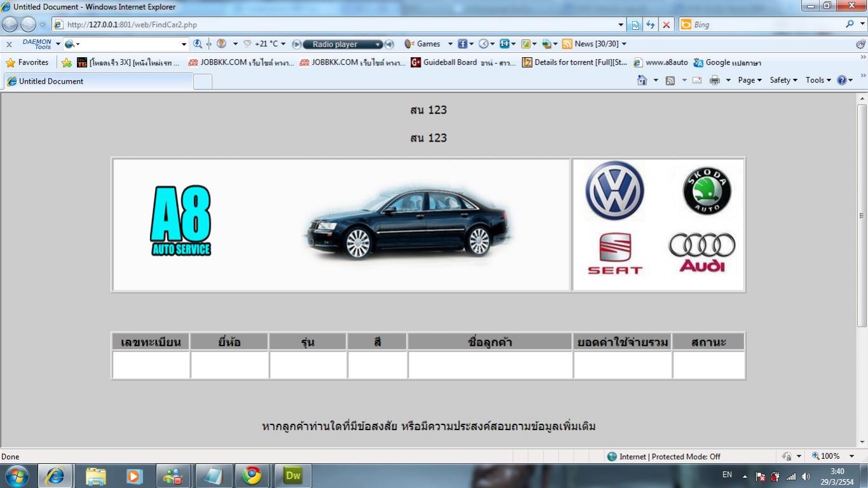Open Windows Explorer folder from the taskbar
This screenshot has height=488, width=868.
click(x=95, y=475)
